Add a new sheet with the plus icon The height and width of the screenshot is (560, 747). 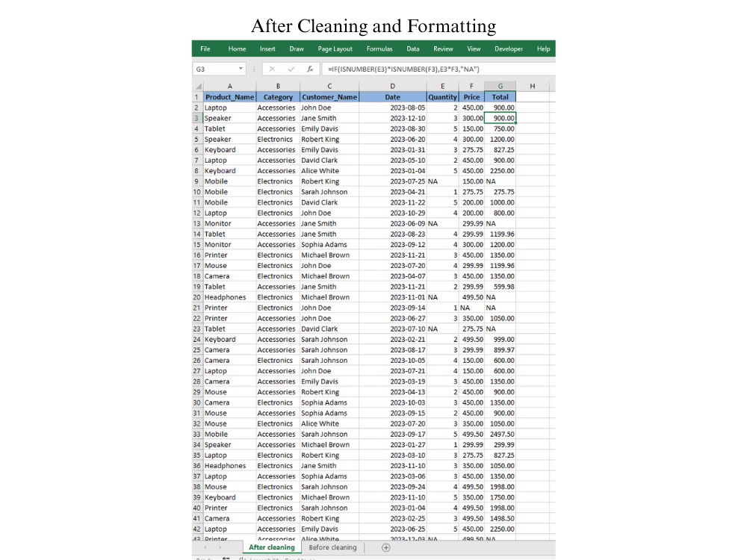386,547
